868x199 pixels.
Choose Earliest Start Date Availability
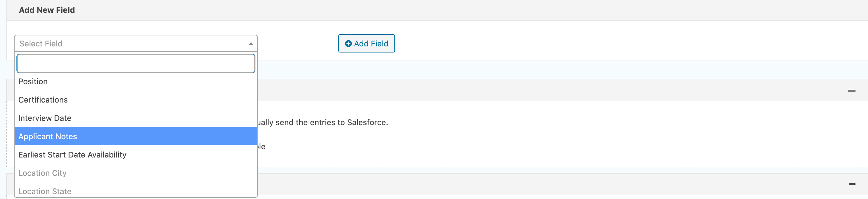(73, 155)
